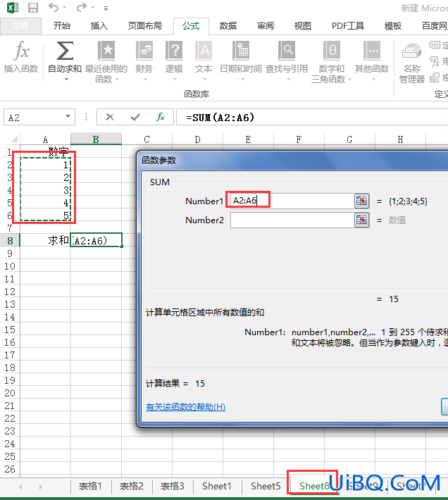This screenshot has height=500, width=448.
Task: Click the formula bar text =SUM(A2:A6)
Action: (x=220, y=118)
